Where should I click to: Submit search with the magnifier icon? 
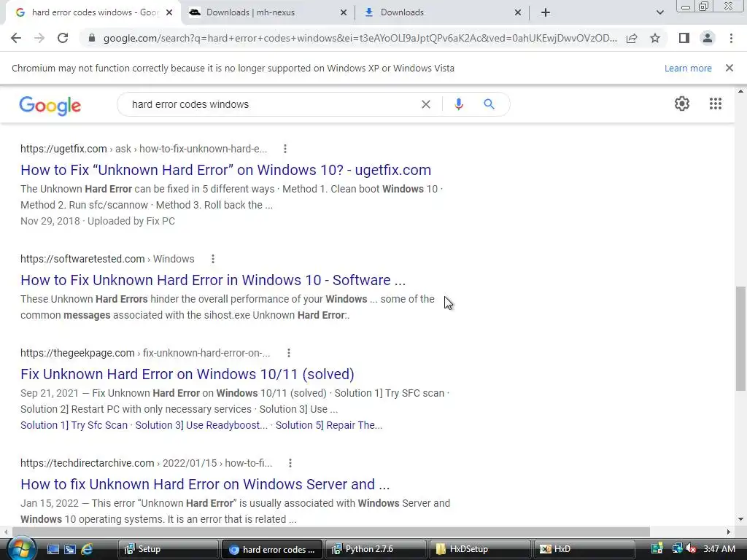click(489, 104)
